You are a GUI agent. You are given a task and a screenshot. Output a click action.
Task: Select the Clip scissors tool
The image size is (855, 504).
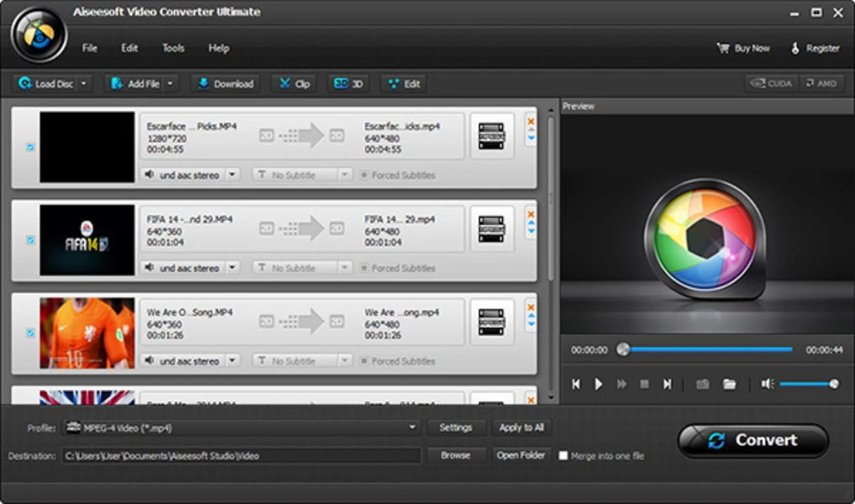tap(294, 84)
